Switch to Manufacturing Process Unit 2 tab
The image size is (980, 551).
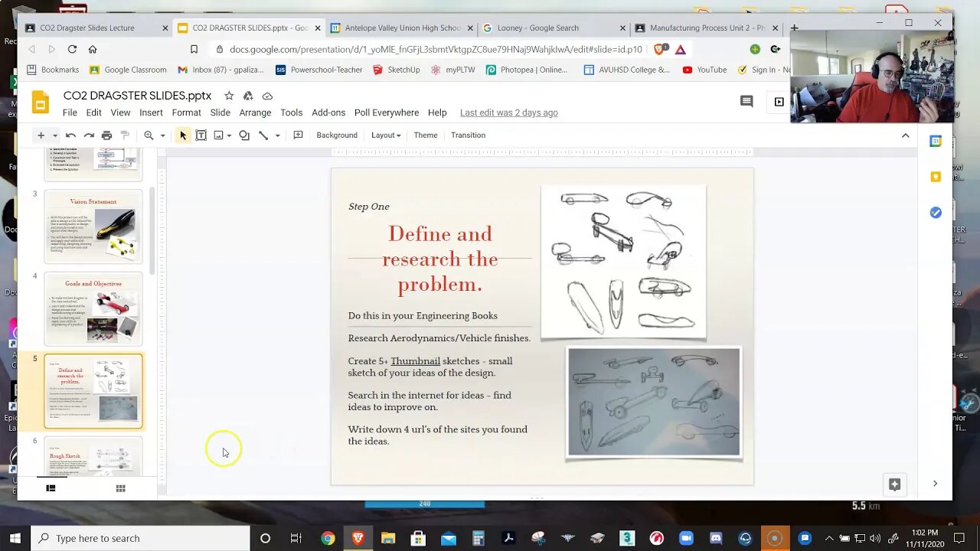[x=707, y=28]
